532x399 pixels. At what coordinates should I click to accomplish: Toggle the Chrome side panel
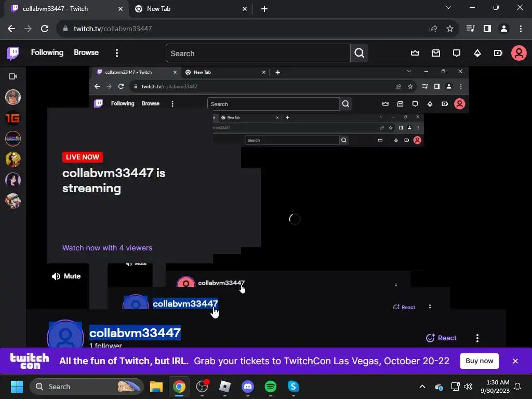pyautogui.click(x=487, y=29)
